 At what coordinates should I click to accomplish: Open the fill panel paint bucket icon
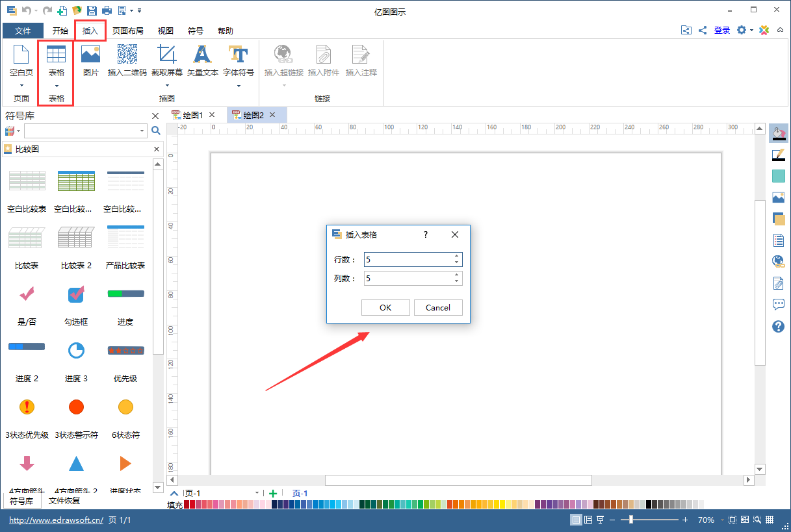tap(779, 133)
